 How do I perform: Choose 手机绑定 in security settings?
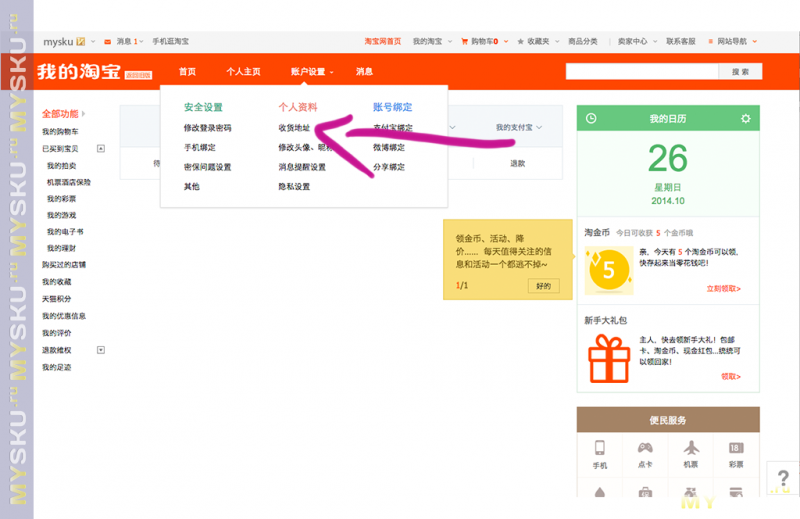click(199, 147)
